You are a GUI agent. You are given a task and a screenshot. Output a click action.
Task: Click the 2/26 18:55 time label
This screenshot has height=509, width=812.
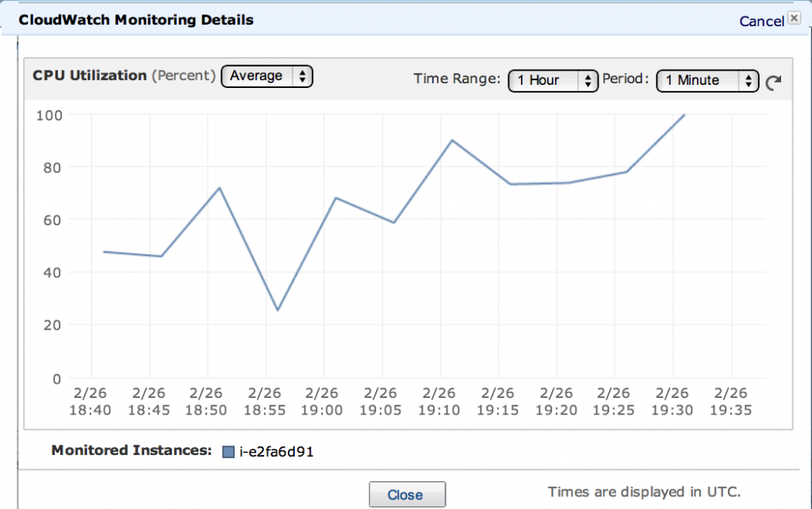pyautogui.click(x=265, y=401)
